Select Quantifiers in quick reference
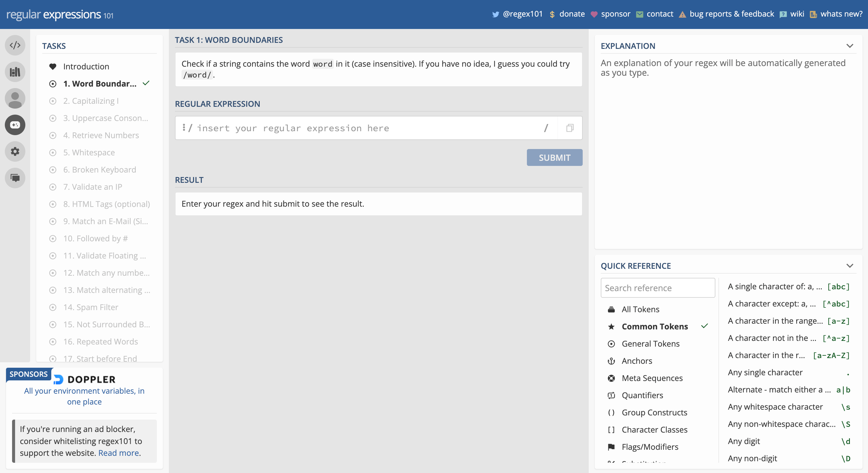The height and width of the screenshot is (473, 868). (x=642, y=395)
